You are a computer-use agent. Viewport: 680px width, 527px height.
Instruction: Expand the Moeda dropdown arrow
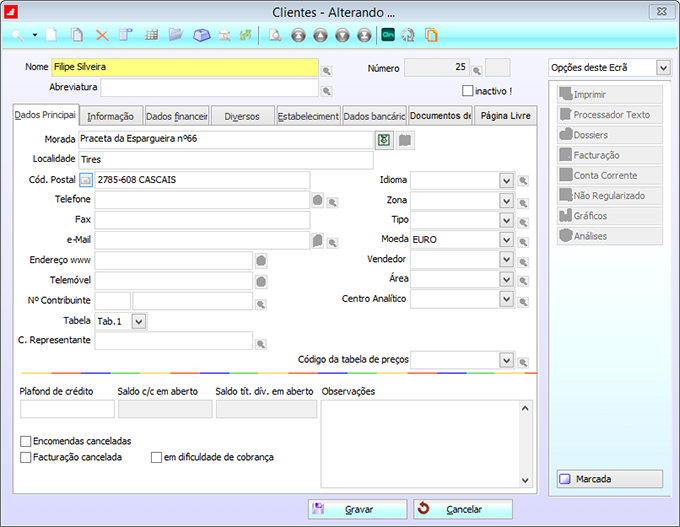coord(507,239)
